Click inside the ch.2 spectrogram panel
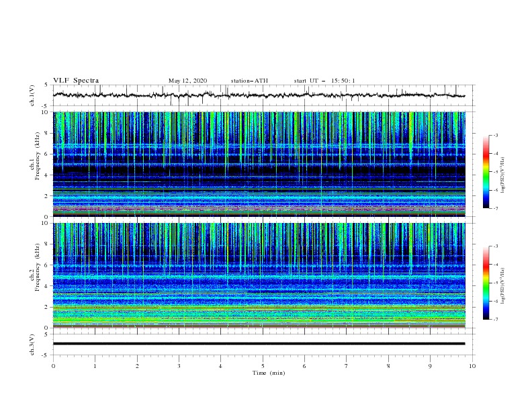Viewport: 532px width, 411px height. point(259,275)
